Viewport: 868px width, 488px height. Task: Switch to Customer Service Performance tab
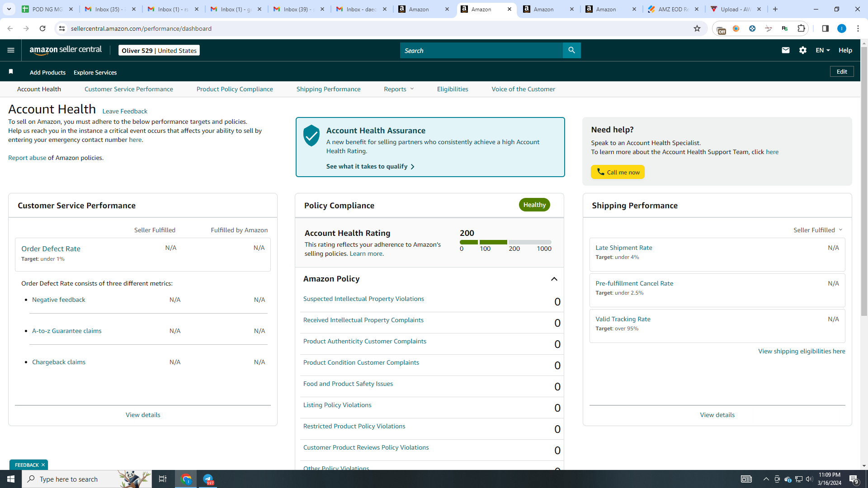coord(129,89)
